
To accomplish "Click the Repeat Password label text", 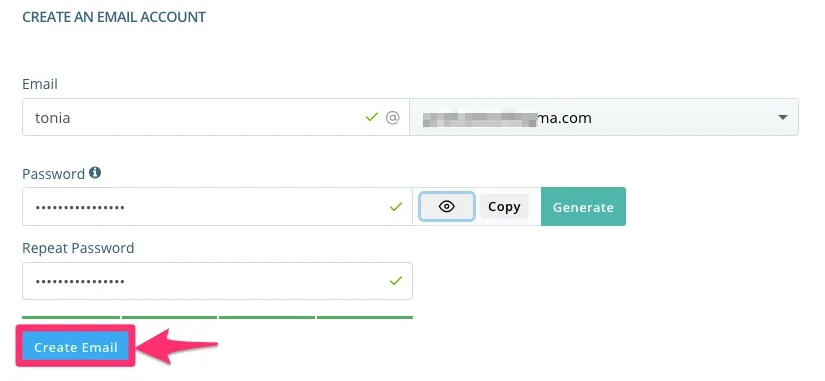I will pyautogui.click(x=78, y=248).
